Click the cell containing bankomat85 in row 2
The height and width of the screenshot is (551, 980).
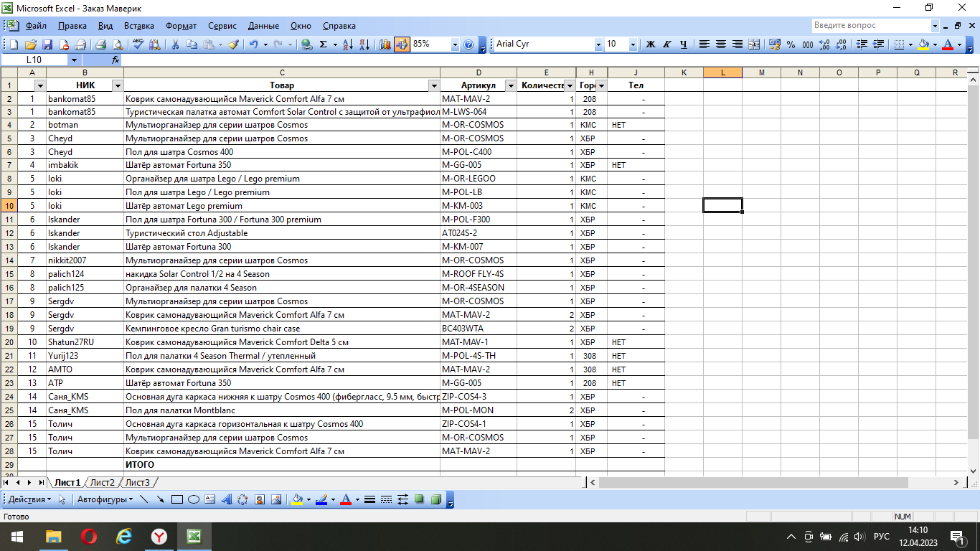coord(85,98)
